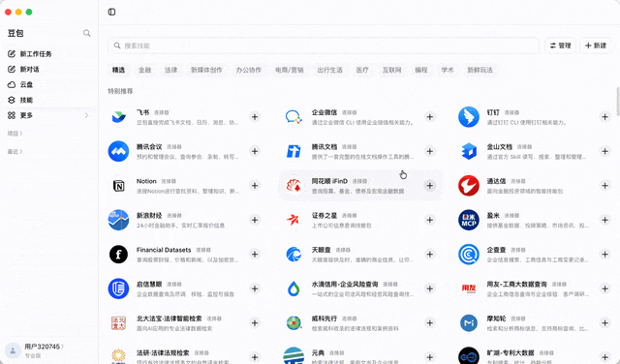620x364 pixels.
Task: Add the 证券之星 skill with plus
Action: 430,220
